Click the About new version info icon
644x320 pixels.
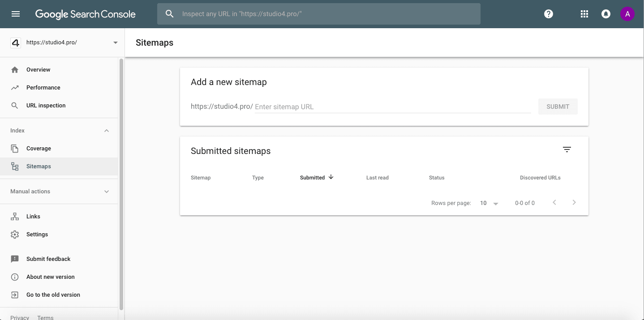[15, 277]
